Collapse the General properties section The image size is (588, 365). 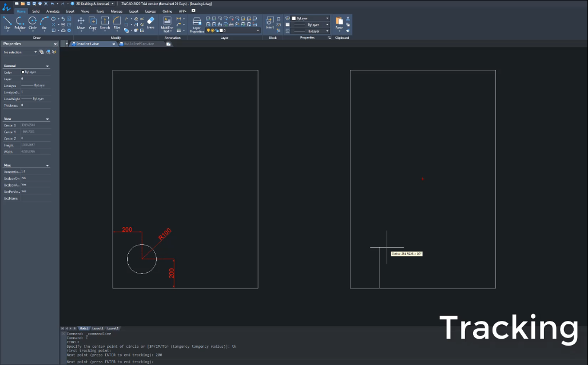click(47, 66)
